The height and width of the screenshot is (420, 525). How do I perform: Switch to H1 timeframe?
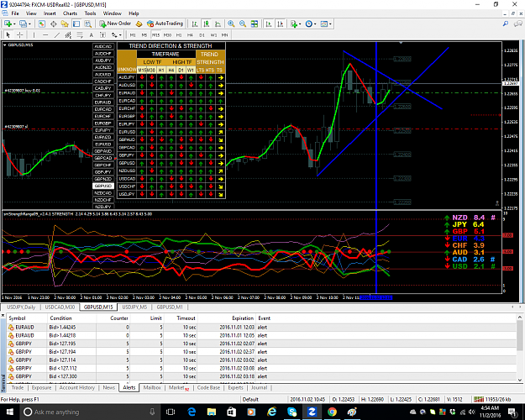pyautogui.click(x=179, y=34)
